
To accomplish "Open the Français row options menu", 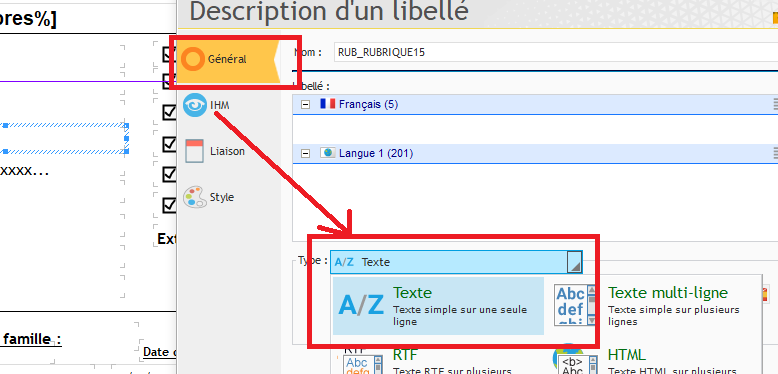I will tap(775, 104).
